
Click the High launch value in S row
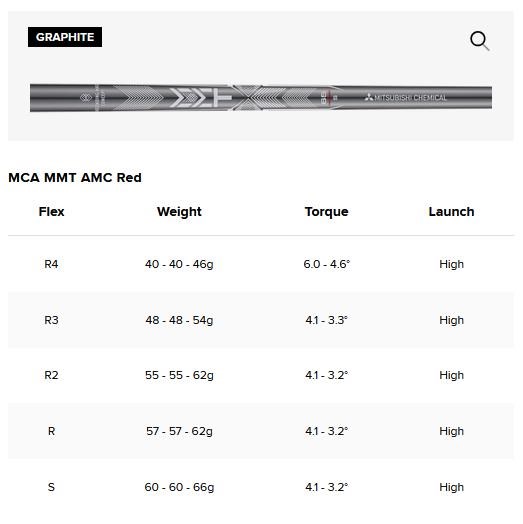tap(451, 487)
